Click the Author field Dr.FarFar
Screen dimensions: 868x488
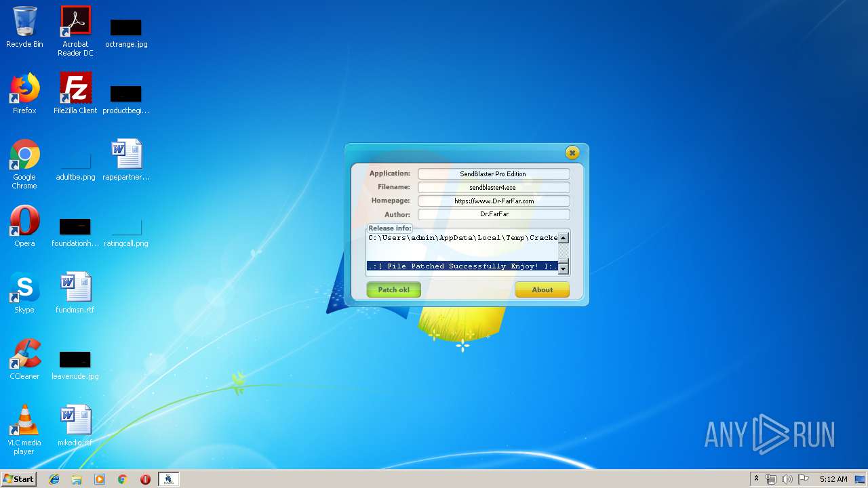(494, 214)
